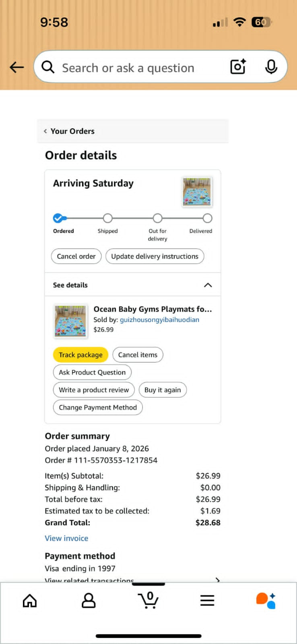Tap the Track package button
The height and width of the screenshot is (644, 297).
[x=80, y=355]
